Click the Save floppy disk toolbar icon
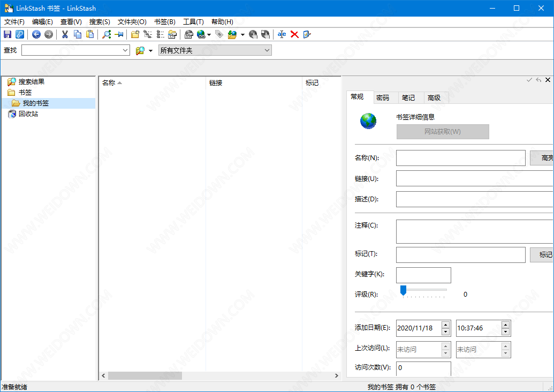 pyautogui.click(x=7, y=34)
